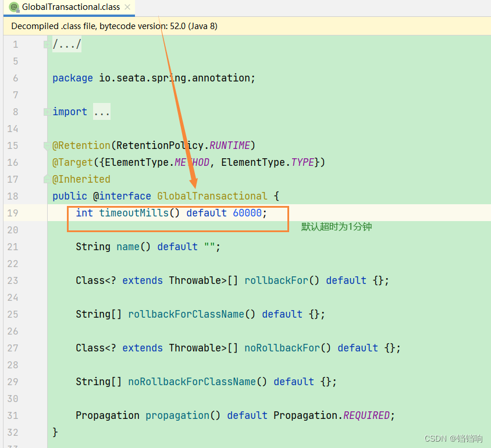This screenshot has width=491, height=448.
Task: Click the noRollbackForClassName method name
Action: (x=192, y=382)
